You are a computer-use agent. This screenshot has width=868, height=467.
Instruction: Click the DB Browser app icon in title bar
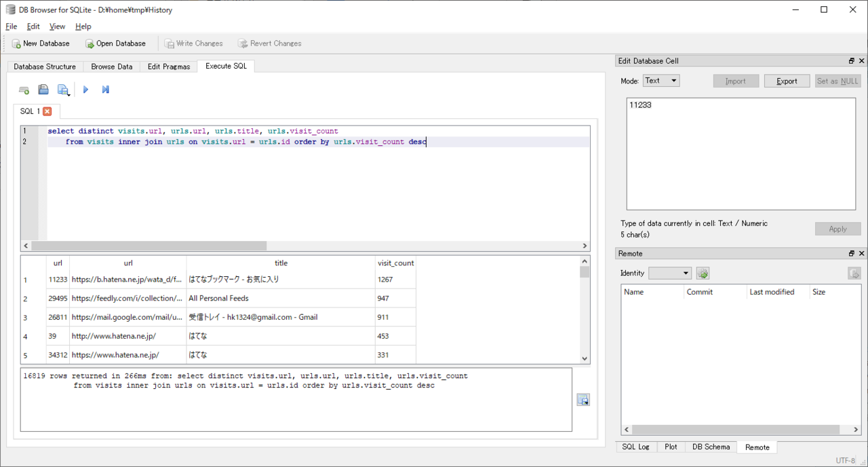tap(10, 10)
